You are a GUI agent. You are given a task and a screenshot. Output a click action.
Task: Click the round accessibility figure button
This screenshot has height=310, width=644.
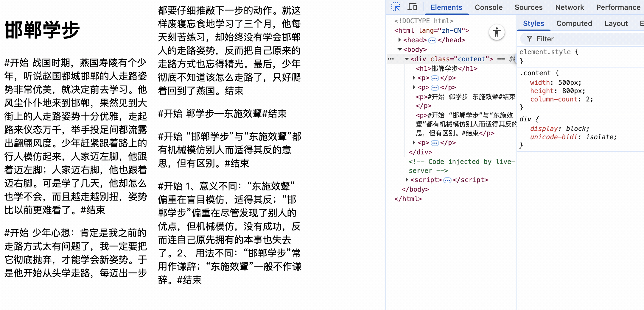[497, 32]
